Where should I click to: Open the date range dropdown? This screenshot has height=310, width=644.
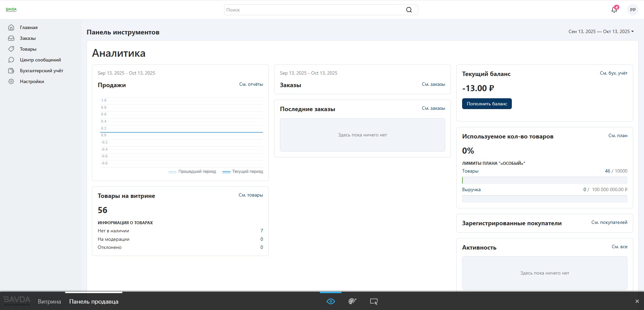coord(601,31)
